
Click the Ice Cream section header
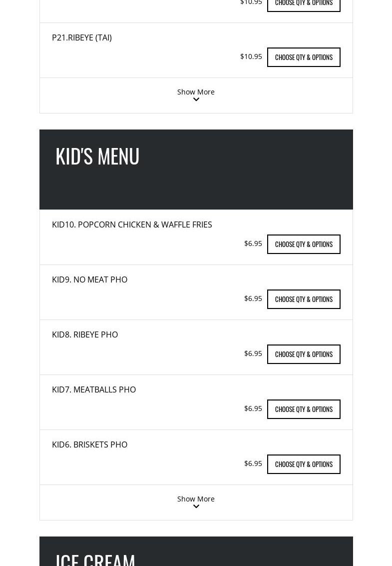click(95, 558)
